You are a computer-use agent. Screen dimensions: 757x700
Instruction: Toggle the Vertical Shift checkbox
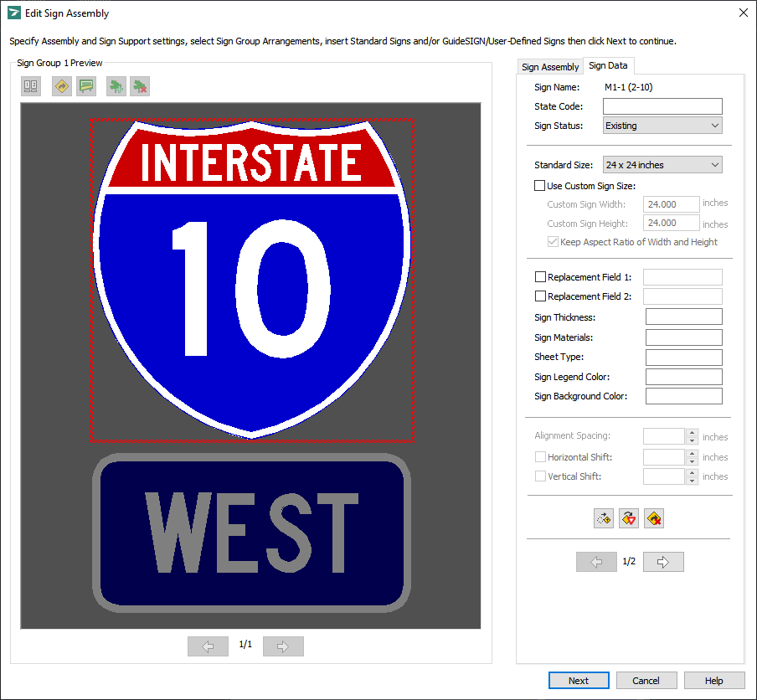(540, 476)
